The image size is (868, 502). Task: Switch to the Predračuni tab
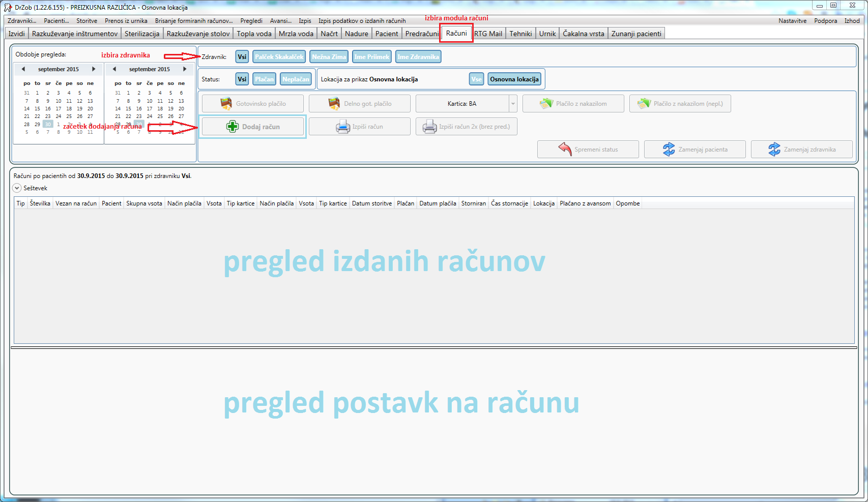click(421, 34)
